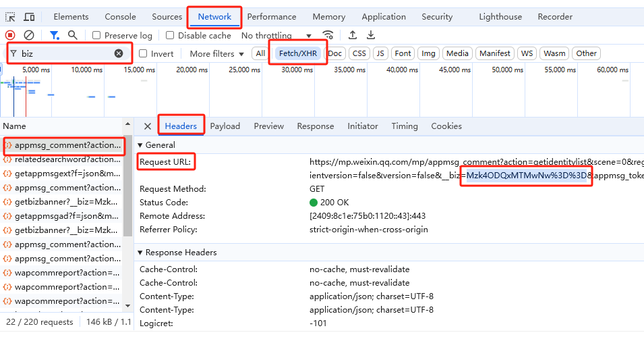This screenshot has width=644, height=339.
Task: Toggle the network filter funnel icon
Action: tap(54, 35)
